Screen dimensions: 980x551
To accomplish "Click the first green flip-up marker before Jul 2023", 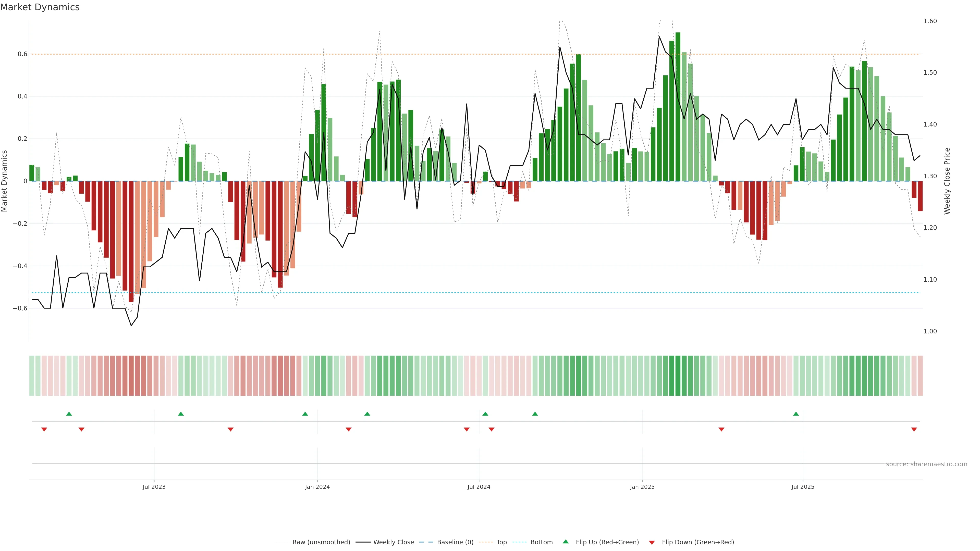I will click(x=69, y=414).
